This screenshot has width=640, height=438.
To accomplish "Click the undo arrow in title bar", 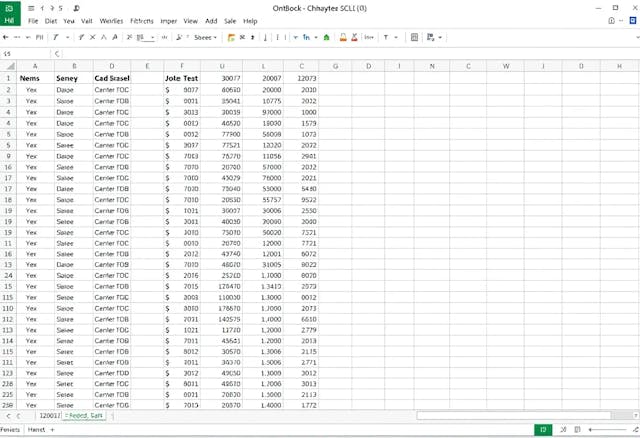I will point(42,8).
